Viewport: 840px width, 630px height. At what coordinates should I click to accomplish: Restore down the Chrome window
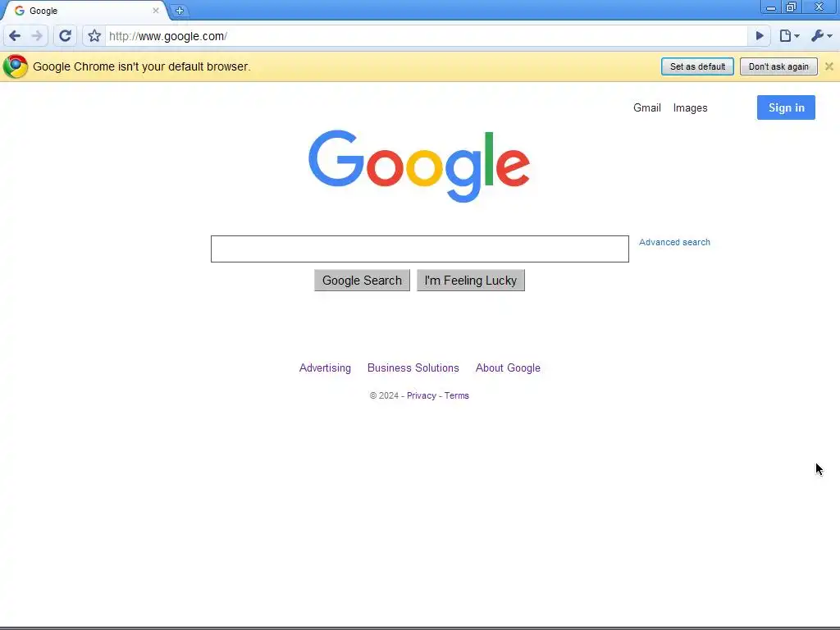click(x=791, y=7)
